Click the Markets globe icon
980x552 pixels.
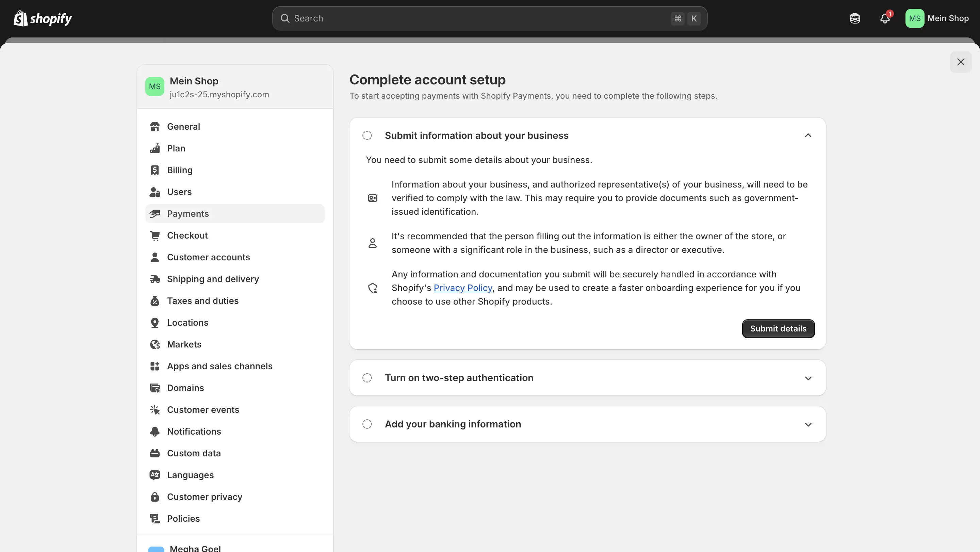155,344
